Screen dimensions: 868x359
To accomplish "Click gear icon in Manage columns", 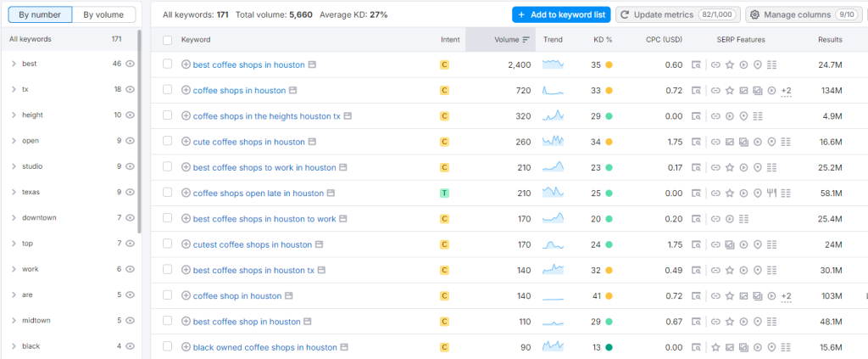I will point(754,15).
